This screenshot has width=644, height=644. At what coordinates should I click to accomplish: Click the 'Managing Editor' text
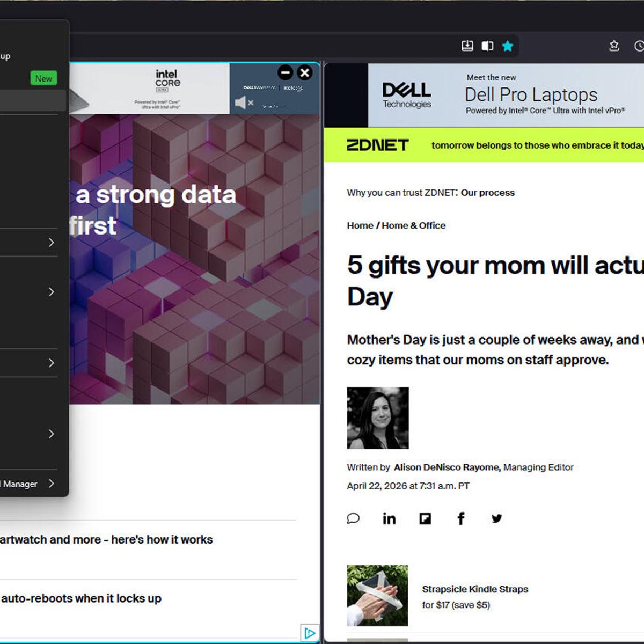[x=538, y=467]
